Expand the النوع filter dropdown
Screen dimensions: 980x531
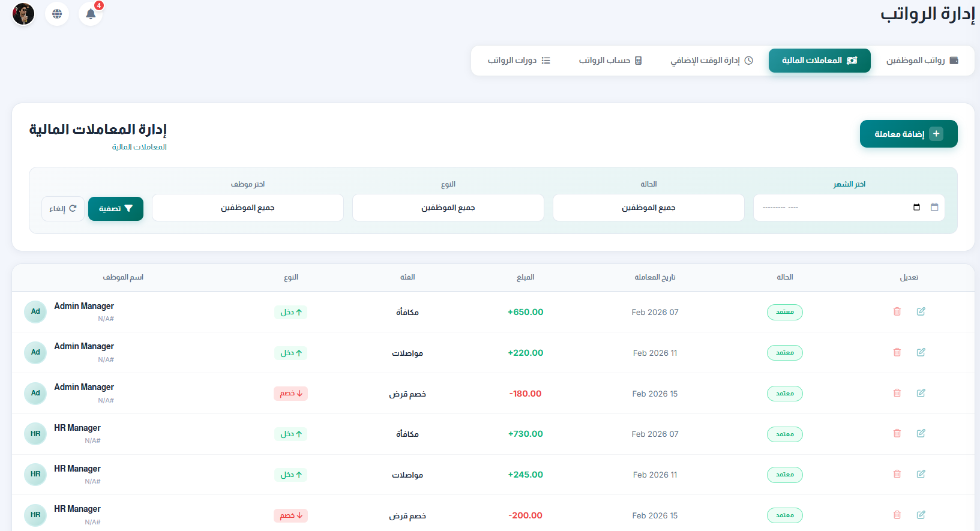pyautogui.click(x=448, y=208)
